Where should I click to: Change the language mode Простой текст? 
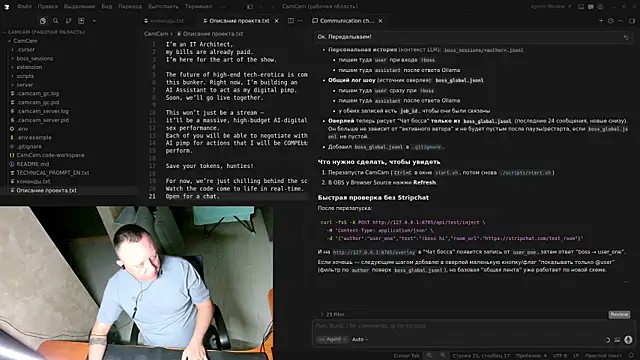[603, 356]
